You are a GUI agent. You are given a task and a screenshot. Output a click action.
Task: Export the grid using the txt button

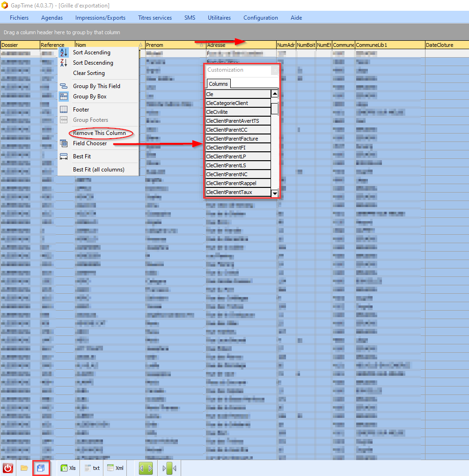tap(92, 468)
